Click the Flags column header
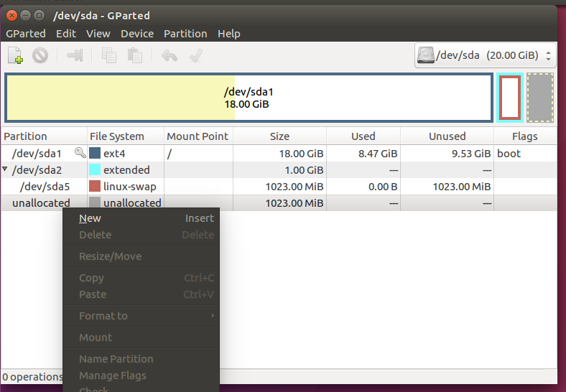This screenshot has width=566, height=392. (525, 136)
